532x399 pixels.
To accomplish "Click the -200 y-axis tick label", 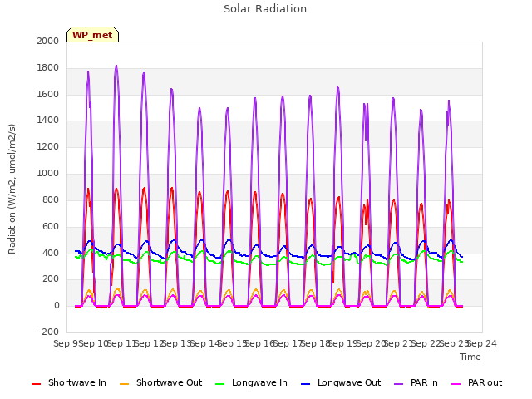I will tap(49, 332).
